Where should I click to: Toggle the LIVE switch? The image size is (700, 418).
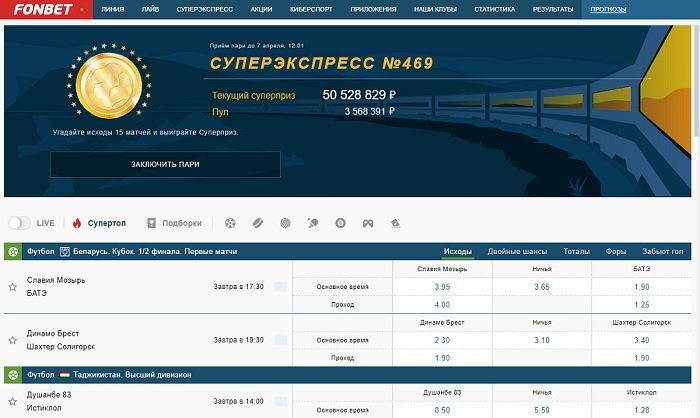pyautogui.click(x=19, y=223)
